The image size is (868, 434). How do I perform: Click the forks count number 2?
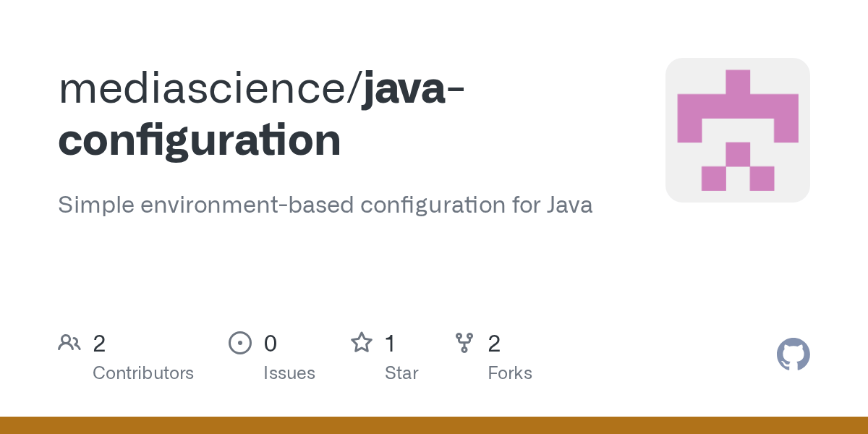pos(494,343)
